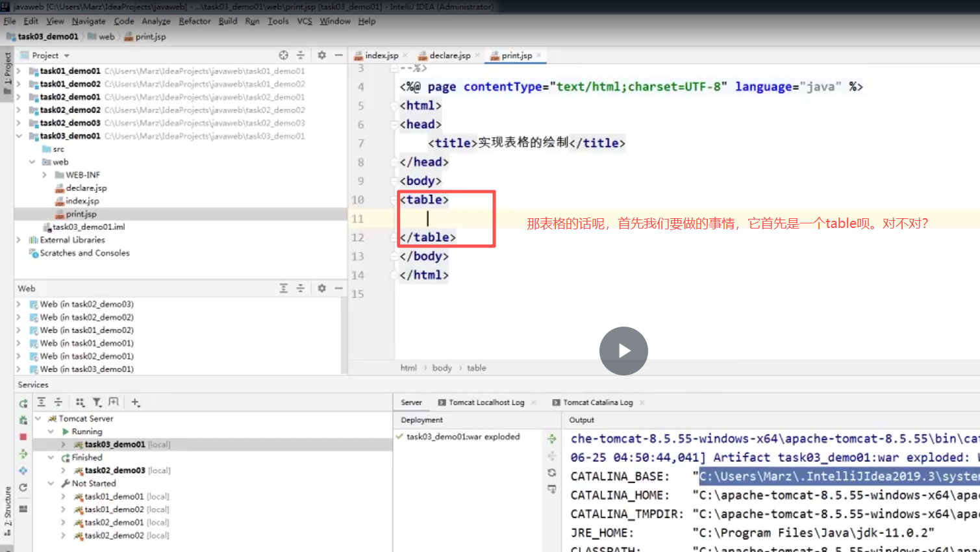Screen dimensions: 980x552
Task: Select opened file with the locate icon
Action: (x=284, y=55)
